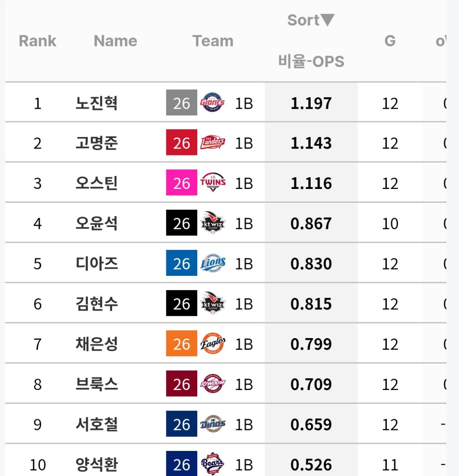
Task: Click kt wiz logo in 오윤석 row
Action: (212, 223)
